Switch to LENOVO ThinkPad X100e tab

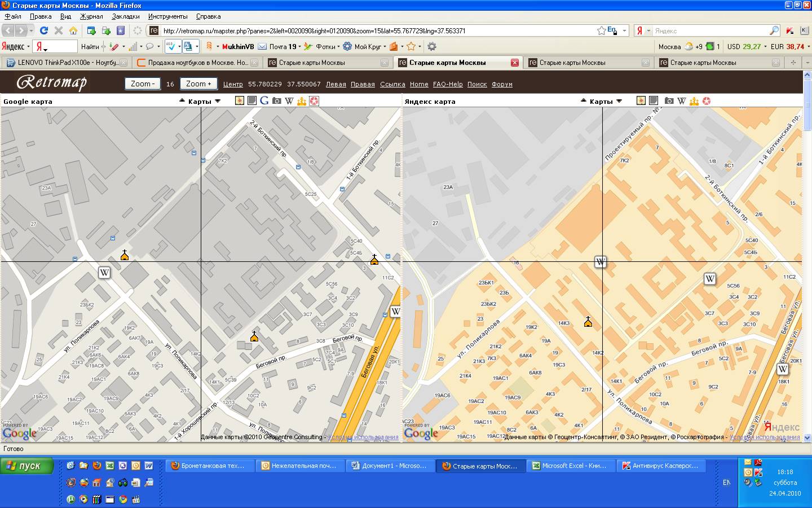click(x=68, y=63)
